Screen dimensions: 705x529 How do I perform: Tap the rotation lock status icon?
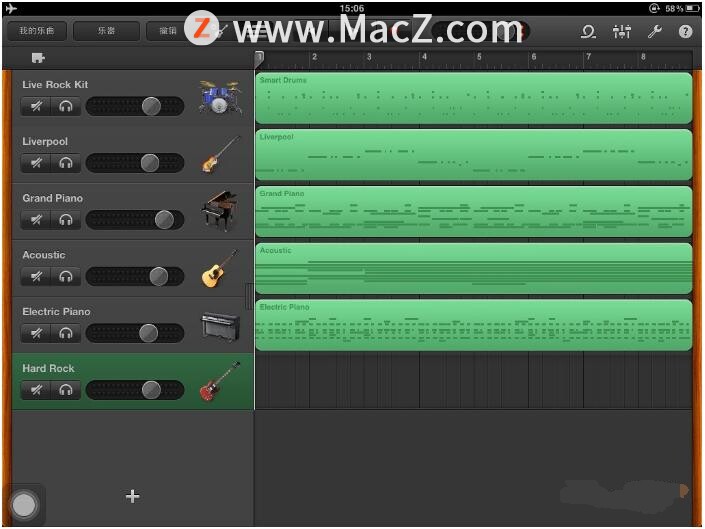pyautogui.click(x=654, y=8)
